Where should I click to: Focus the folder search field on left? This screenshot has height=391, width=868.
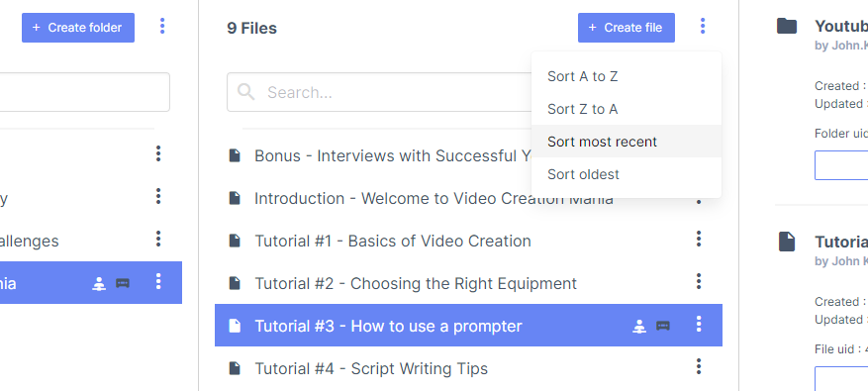85,92
